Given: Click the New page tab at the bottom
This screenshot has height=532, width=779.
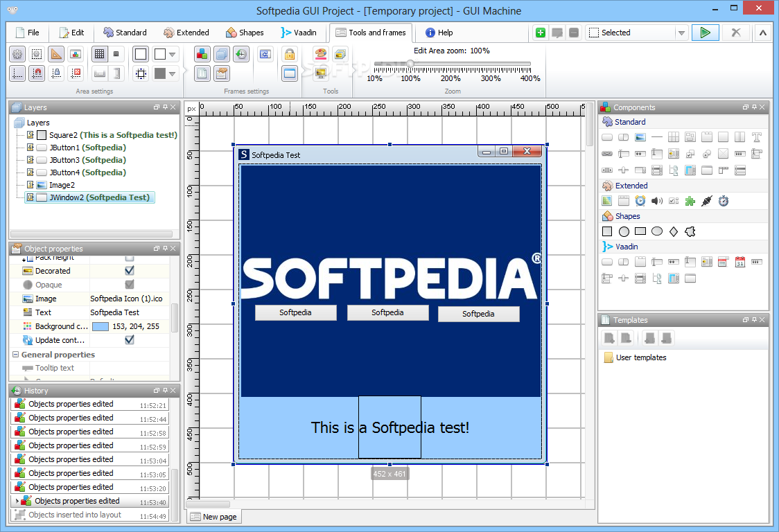Looking at the screenshot, I should tap(214, 517).
